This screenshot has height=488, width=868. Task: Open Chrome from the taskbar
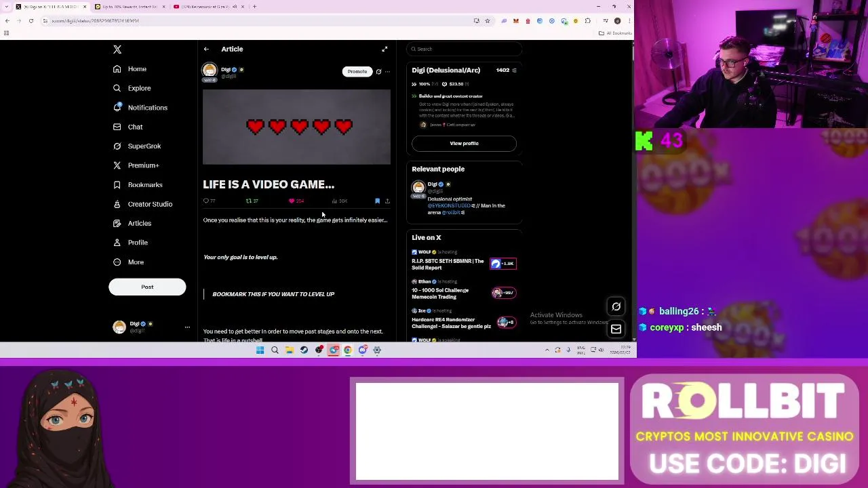coord(348,350)
